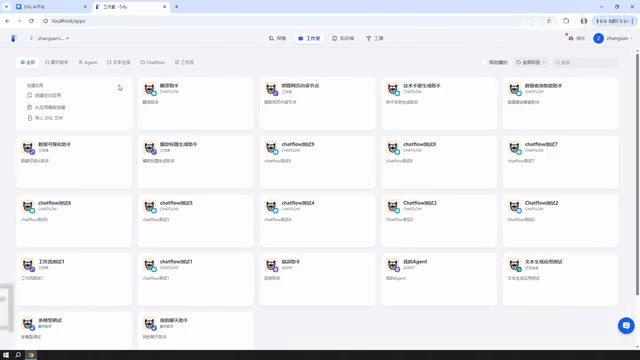Filter apps by 文本生成 tab
The width and height of the screenshot is (640, 360).
[x=119, y=62]
